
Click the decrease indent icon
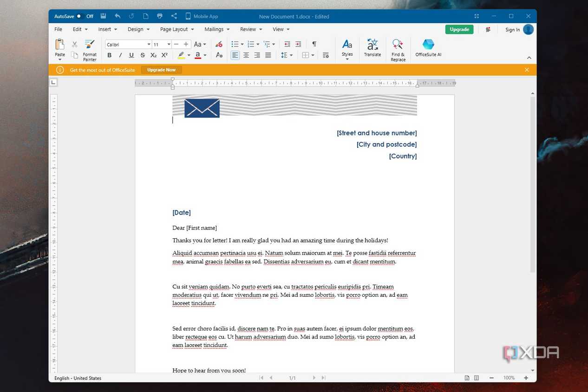click(x=287, y=44)
